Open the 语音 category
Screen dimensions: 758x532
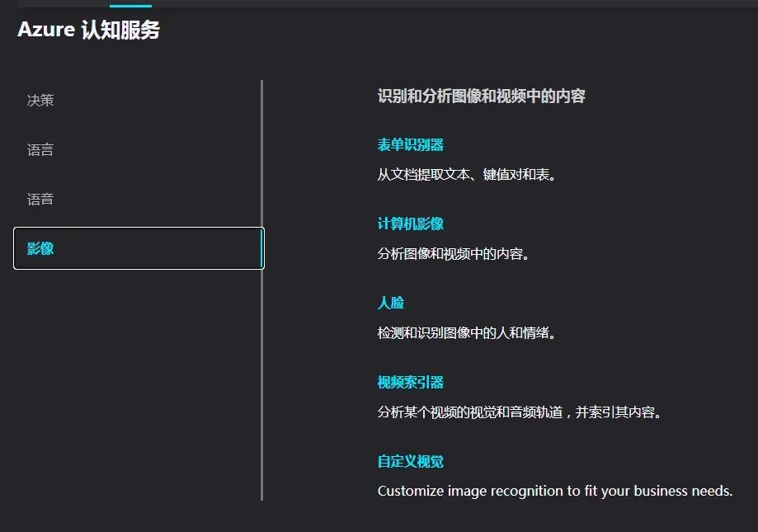40,199
